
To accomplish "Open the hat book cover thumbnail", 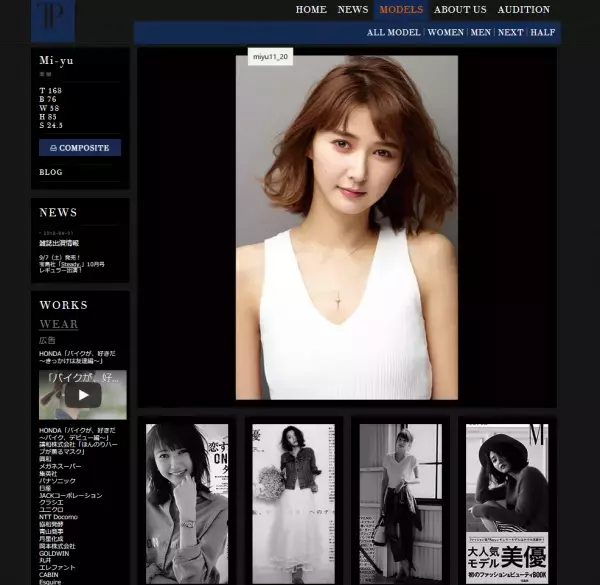I will tap(507, 504).
